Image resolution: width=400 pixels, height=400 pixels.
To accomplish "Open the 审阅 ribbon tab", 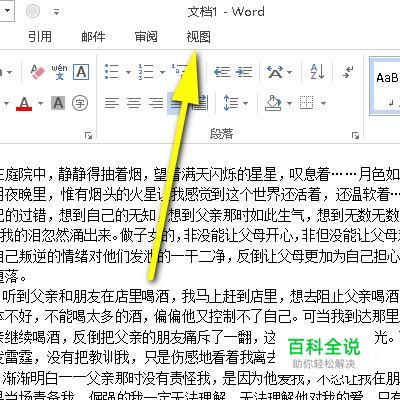I will pyautogui.click(x=146, y=36).
